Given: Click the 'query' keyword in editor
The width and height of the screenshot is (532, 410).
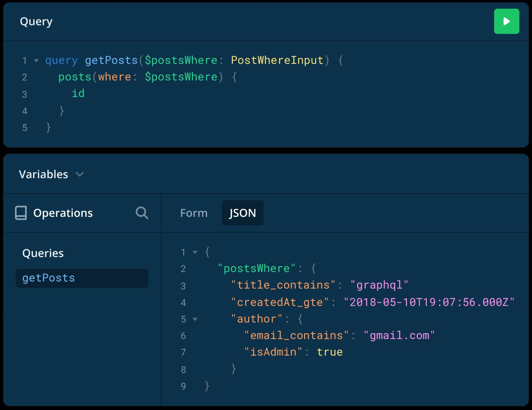Looking at the screenshot, I should click(x=62, y=60).
